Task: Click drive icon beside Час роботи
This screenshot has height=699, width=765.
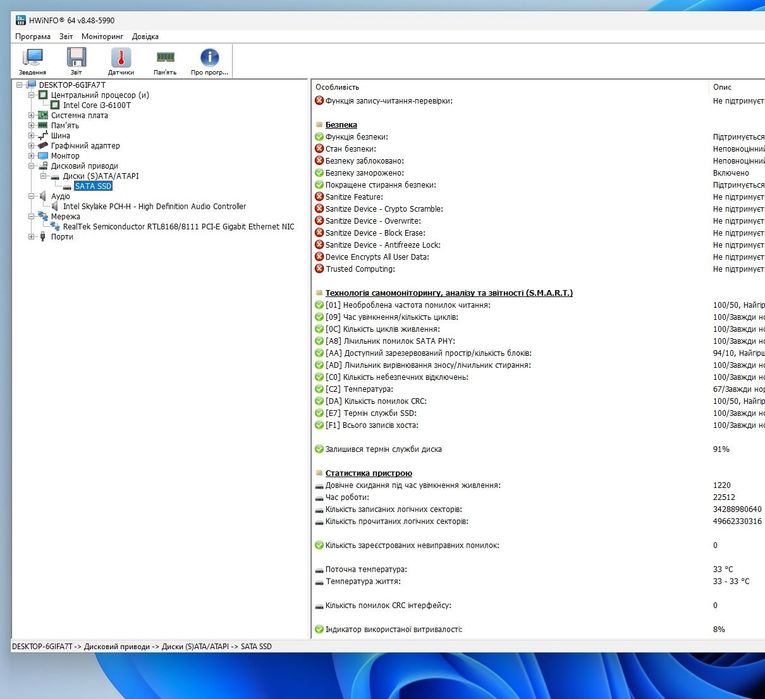Action: coord(319,498)
